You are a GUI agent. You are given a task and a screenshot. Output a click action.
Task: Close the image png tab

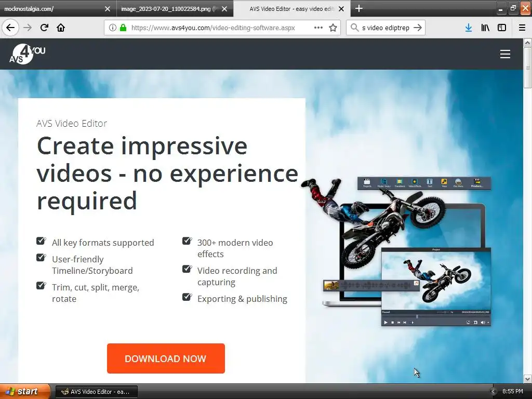(224, 9)
